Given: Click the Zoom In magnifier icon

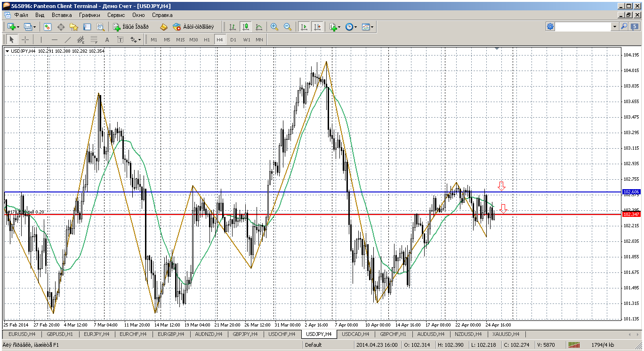Looking at the screenshot, I should coord(274,27).
